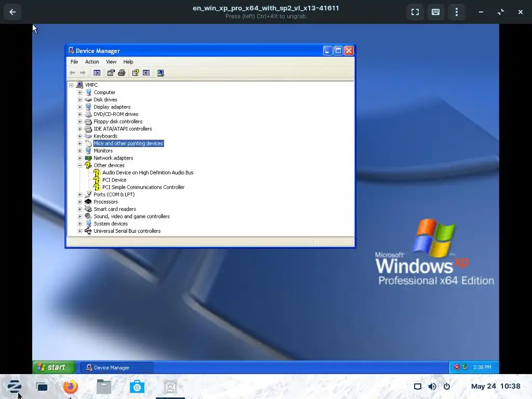
Task: Expand System devices node
Action: click(79, 223)
